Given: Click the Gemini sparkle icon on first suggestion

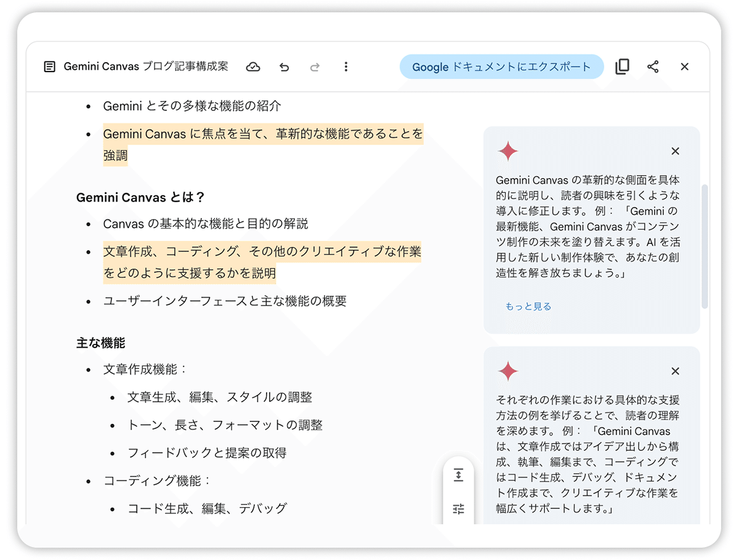Looking at the screenshot, I should (x=508, y=151).
